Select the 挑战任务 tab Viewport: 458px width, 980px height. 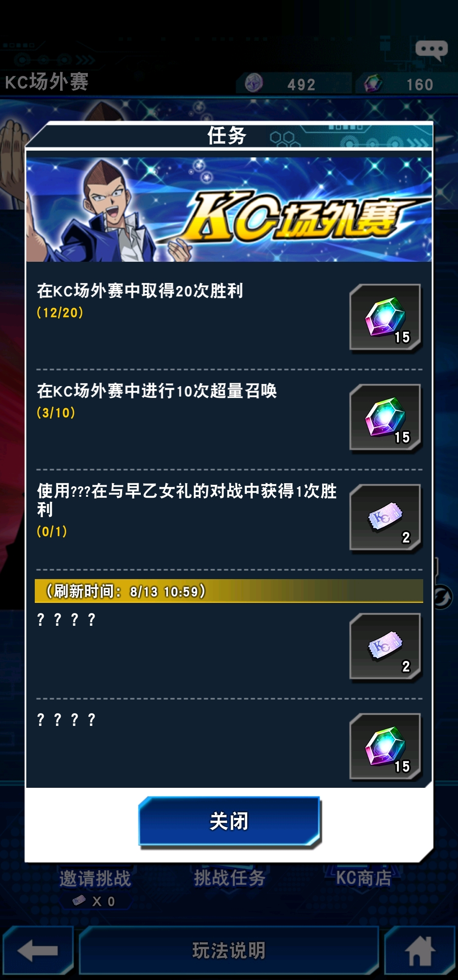(229, 877)
